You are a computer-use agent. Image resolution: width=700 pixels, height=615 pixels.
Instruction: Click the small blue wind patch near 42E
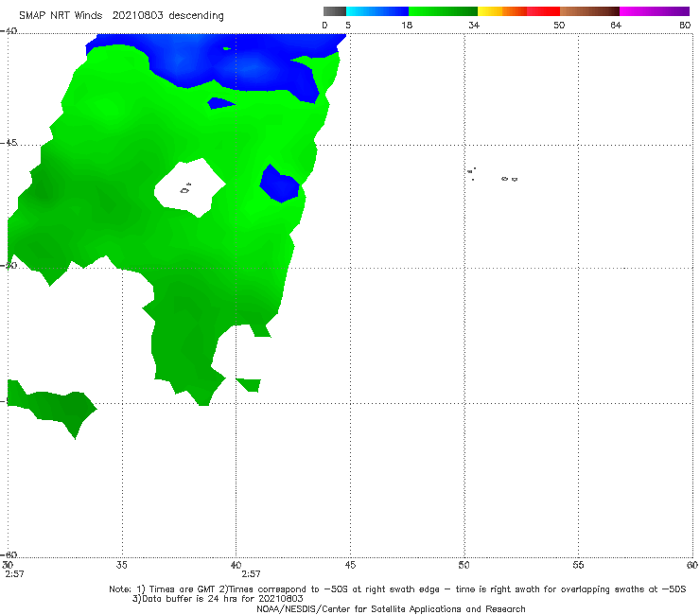280,184
